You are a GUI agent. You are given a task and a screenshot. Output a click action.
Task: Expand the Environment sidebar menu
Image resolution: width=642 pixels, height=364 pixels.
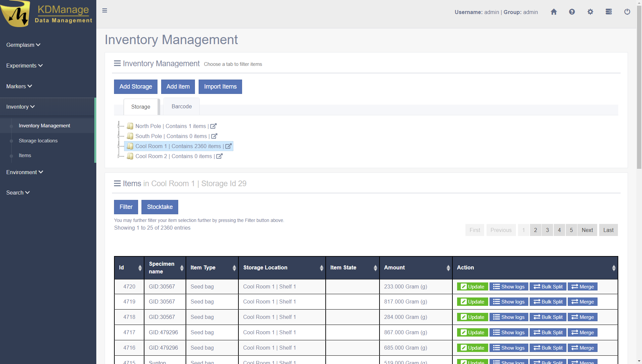[x=24, y=172]
